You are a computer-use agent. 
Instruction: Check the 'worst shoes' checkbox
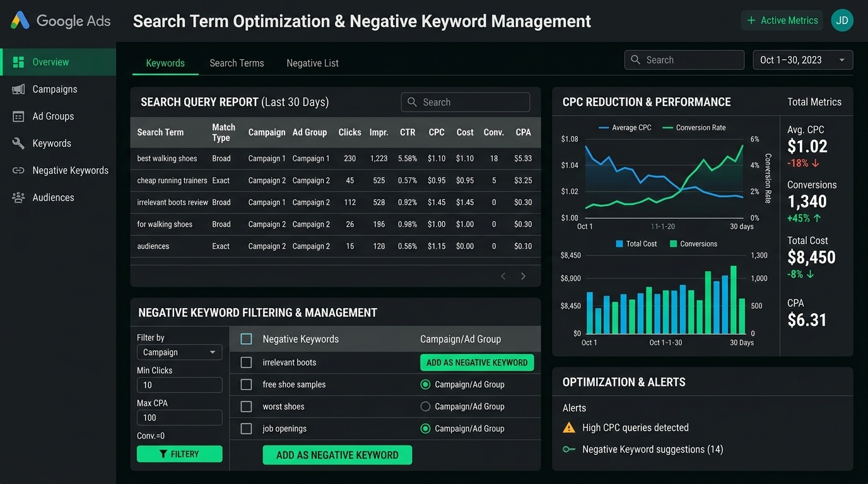247,406
